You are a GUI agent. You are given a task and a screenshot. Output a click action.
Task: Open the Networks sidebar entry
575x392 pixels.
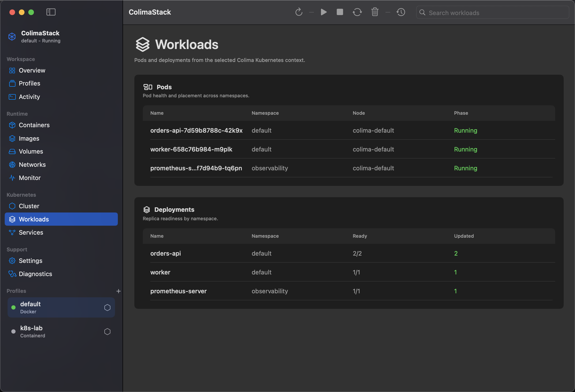(x=61, y=165)
